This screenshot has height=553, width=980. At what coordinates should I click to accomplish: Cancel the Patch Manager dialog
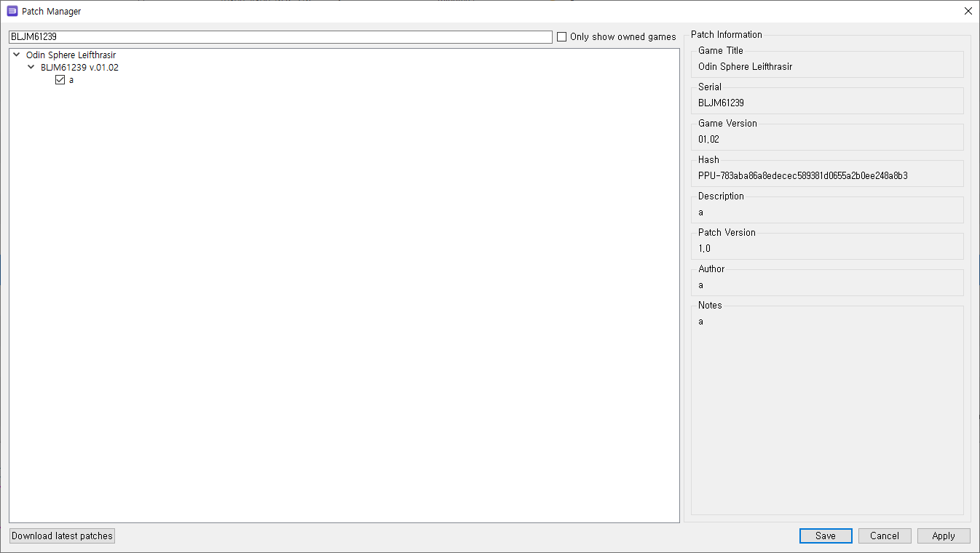tap(885, 536)
